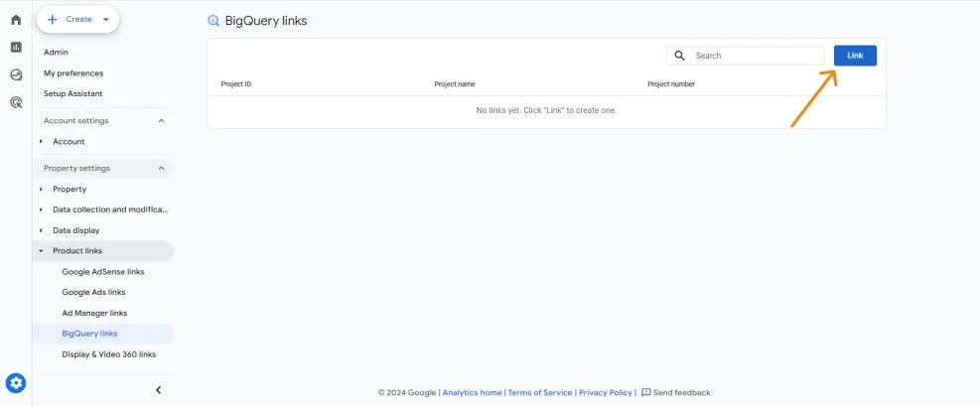Click the Project ID column header
Image resolution: width=980 pixels, height=406 pixels.
pos(236,84)
